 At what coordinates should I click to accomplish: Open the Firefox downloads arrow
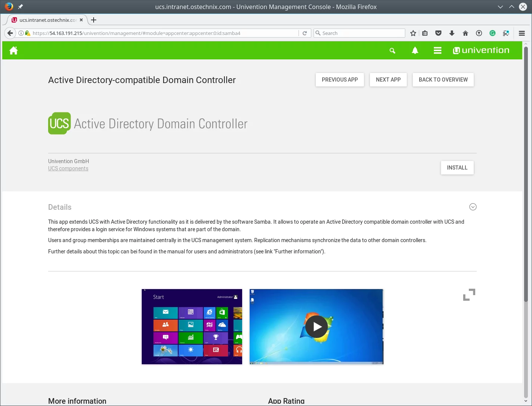pos(452,33)
